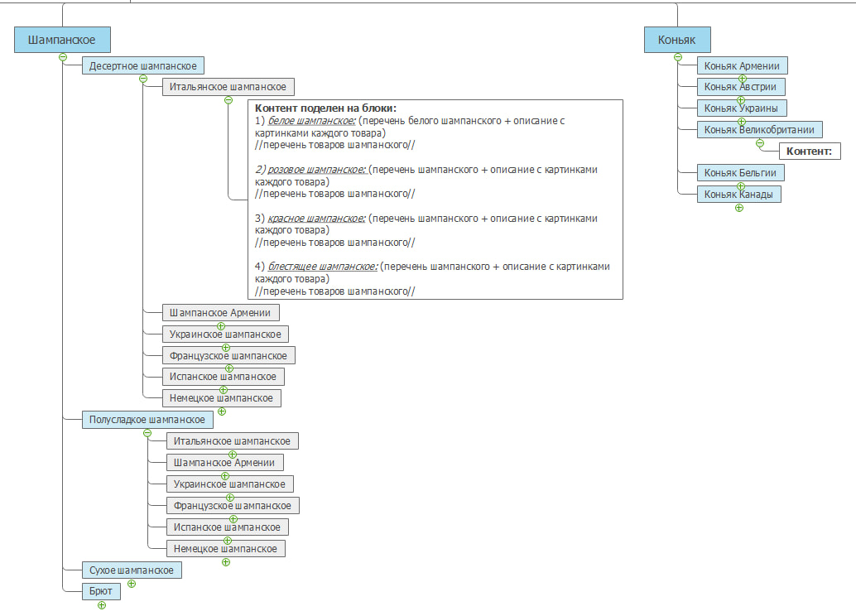Click the plus icon below Коньяк Канады
Screen dimensions: 856x616
pos(739,208)
